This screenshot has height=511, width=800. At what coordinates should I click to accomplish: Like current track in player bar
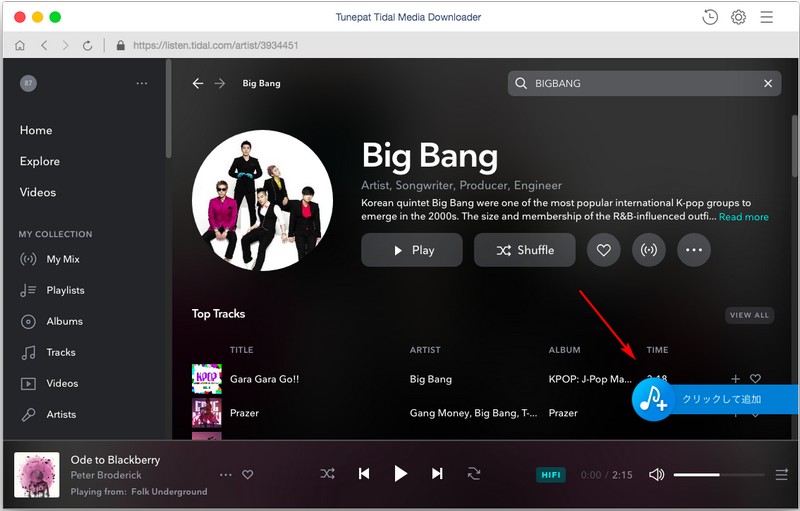pos(247,475)
